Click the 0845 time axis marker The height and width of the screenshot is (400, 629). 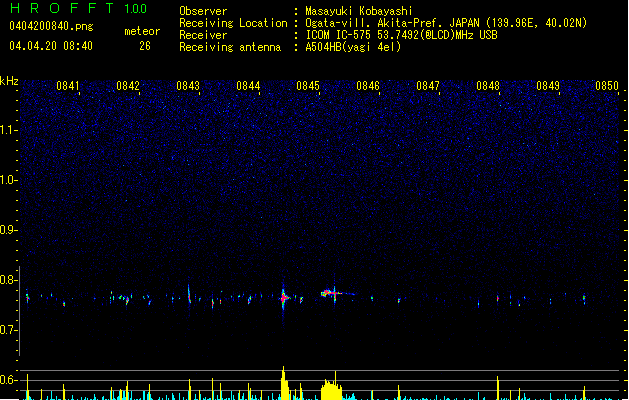tap(308, 86)
